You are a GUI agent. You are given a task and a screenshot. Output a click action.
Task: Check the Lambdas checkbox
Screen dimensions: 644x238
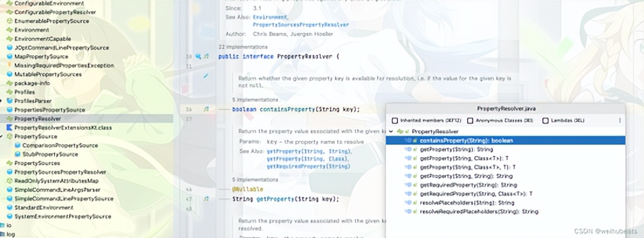point(546,120)
